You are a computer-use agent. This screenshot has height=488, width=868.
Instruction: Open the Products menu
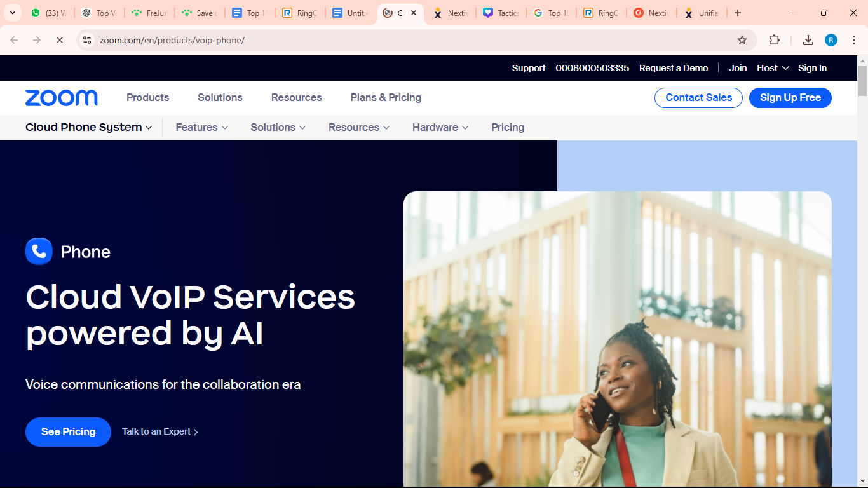[147, 97]
